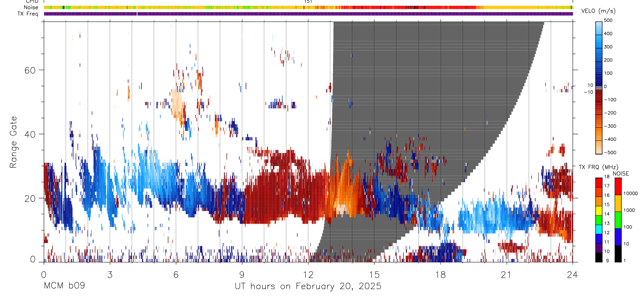Click the orange segment of NOISE color bar
The image size is (644, 297).
[x=618, y=203]
